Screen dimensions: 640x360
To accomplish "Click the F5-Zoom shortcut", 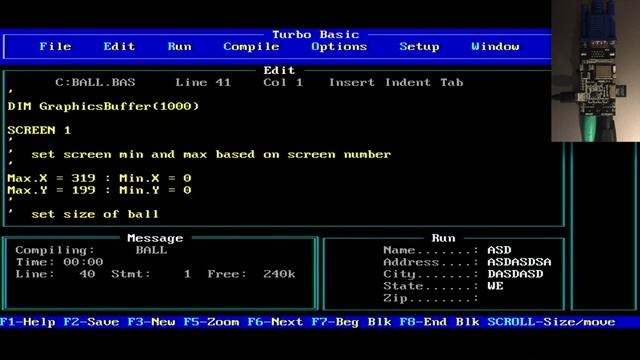I will click(211, 322).
